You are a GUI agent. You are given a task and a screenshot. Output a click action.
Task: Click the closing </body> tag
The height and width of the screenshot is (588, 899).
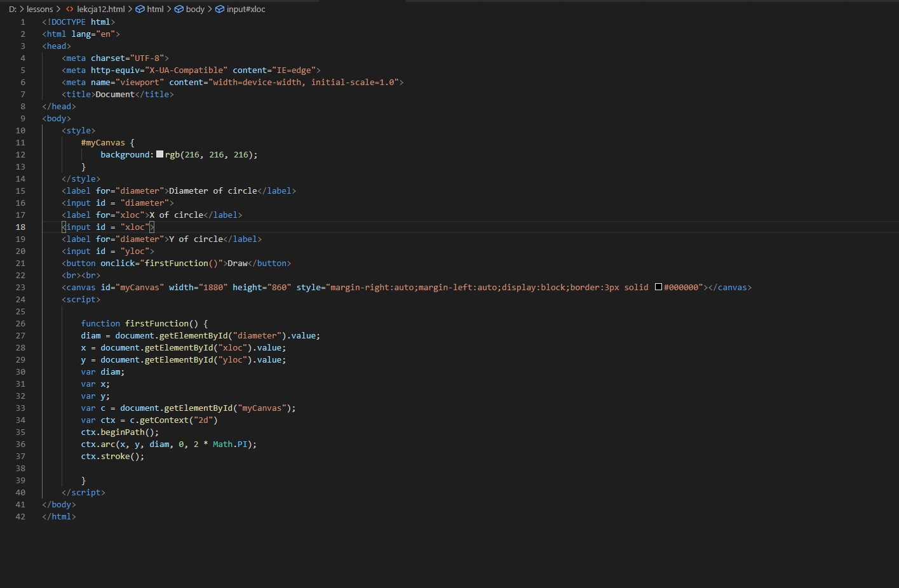[59, 505]
